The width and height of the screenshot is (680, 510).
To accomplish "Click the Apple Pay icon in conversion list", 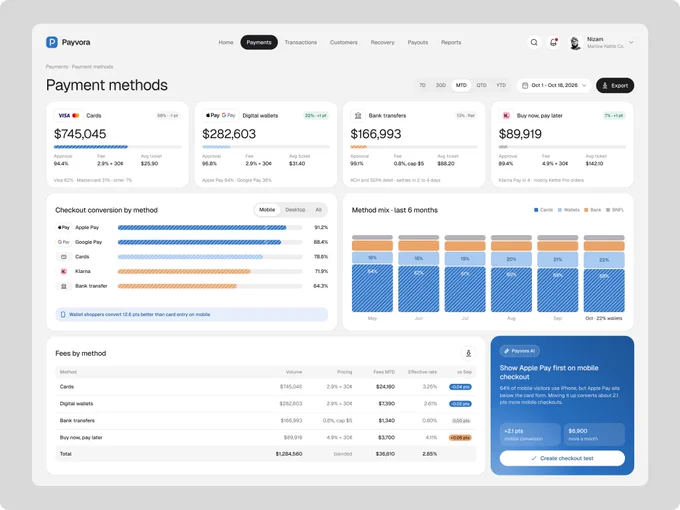I will (x=63, y=227).
